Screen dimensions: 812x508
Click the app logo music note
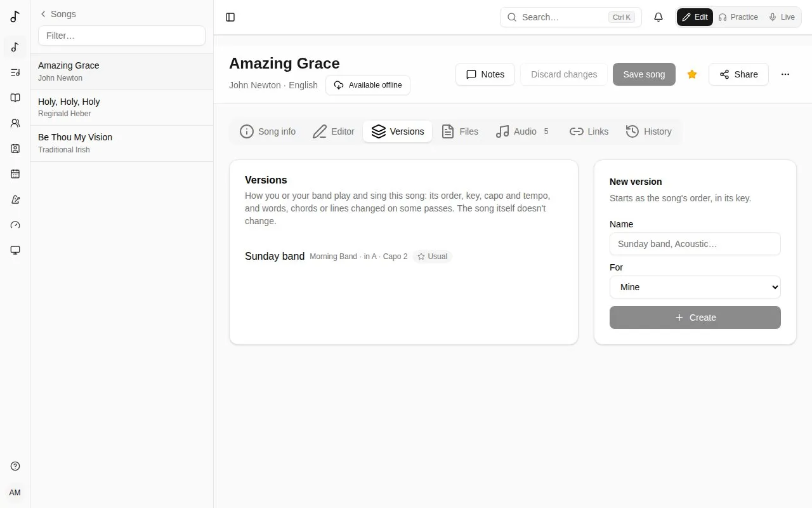(15, 17)
